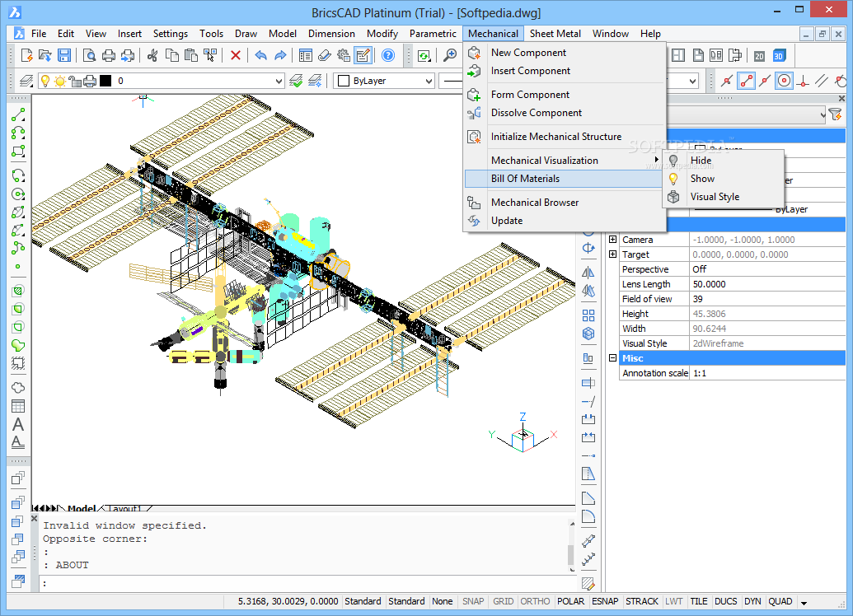This screenshot has width=853, height=616.
Task: Open the Layers manager icon
Action: point(26,81)
